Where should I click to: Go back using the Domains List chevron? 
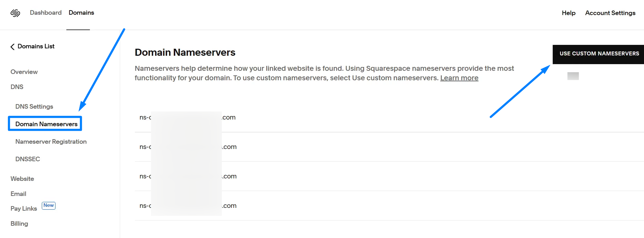coord(13,47)
